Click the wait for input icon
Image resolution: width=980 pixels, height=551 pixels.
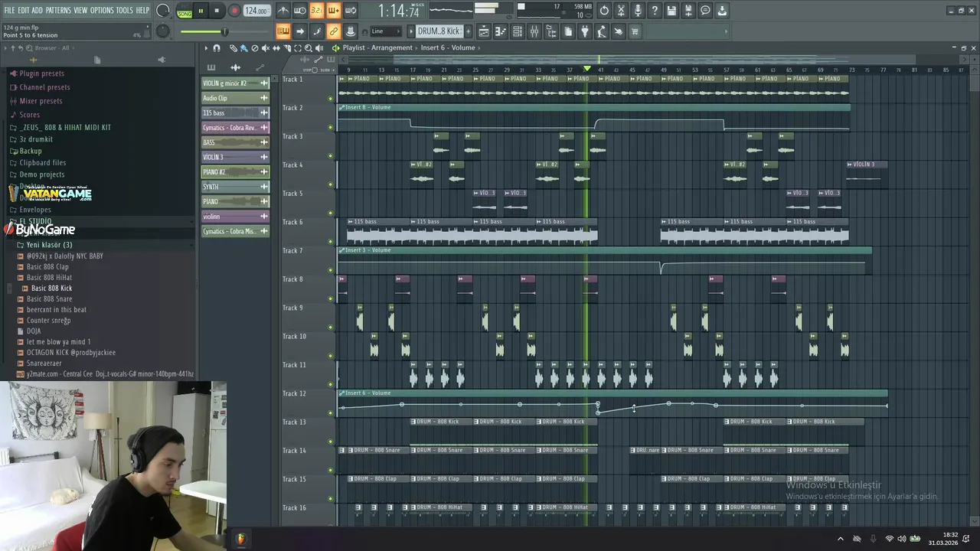(300, 11)
